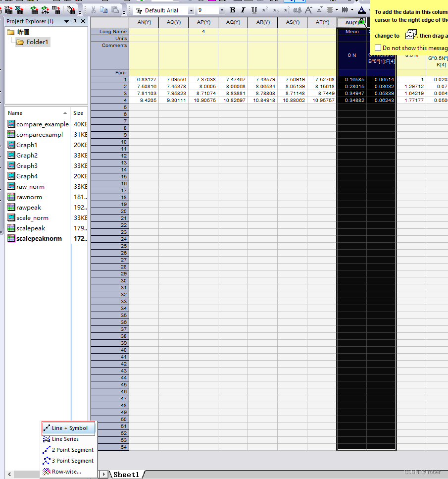Click the font color A icon
This screenshot has height=479, width=448.
click(x=361, y=10)
